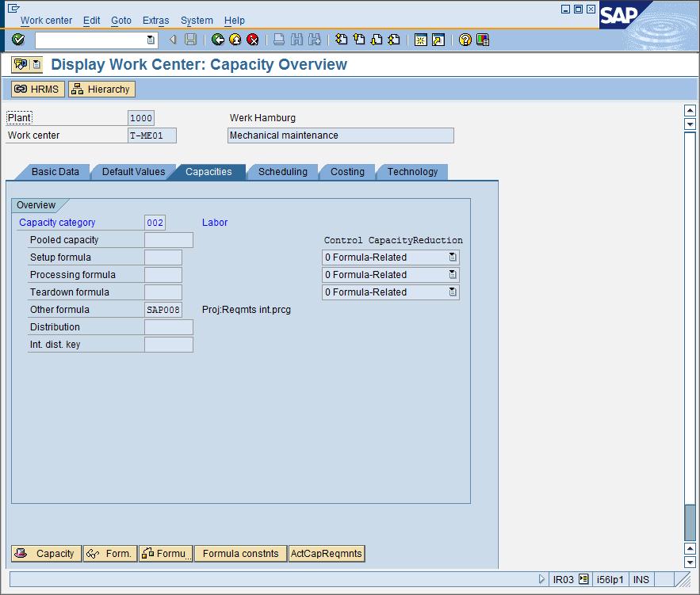Open Help with the question mark icon
Image resolution: width=700 pixels, height=595 pixels.
[x=465, y=40]
